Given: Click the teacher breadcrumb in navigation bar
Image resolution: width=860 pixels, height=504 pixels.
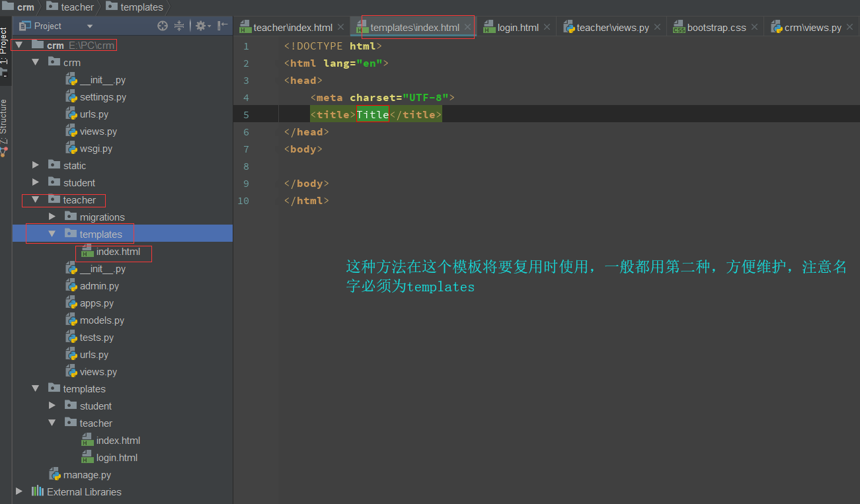Looking at the screenshot, I should (71, 7).
